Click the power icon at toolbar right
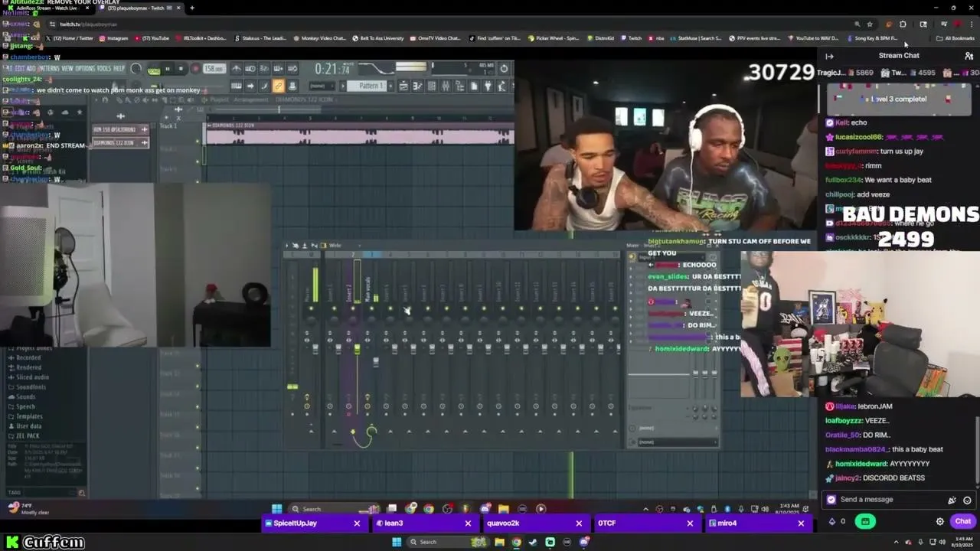The width and height of the screenshot is (980, 551). point(504,69)
